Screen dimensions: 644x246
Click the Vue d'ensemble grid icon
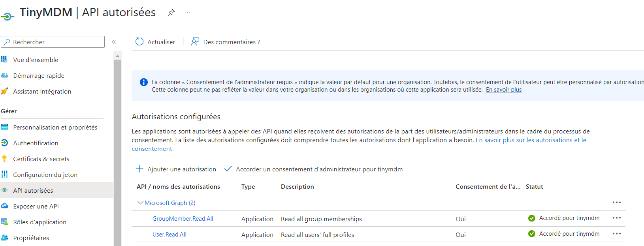[4, 60]
